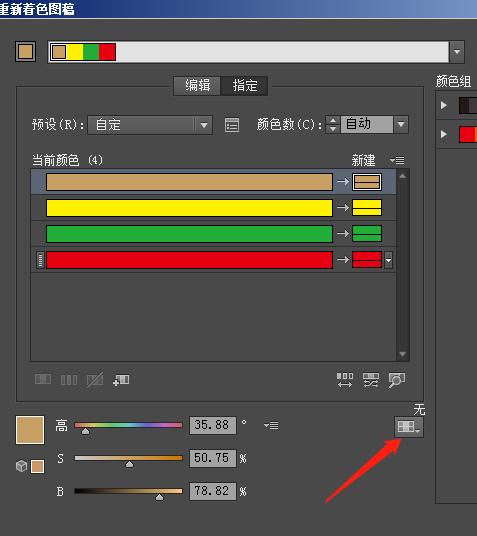Click the new row icon
Viewport: 477px width, 536px height.
[121, 380]
